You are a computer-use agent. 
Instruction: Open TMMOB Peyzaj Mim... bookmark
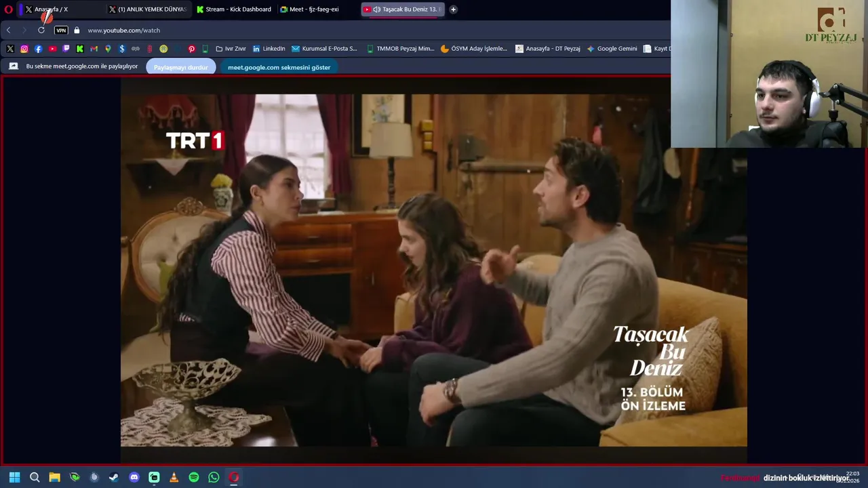click(x=400, y=49)
